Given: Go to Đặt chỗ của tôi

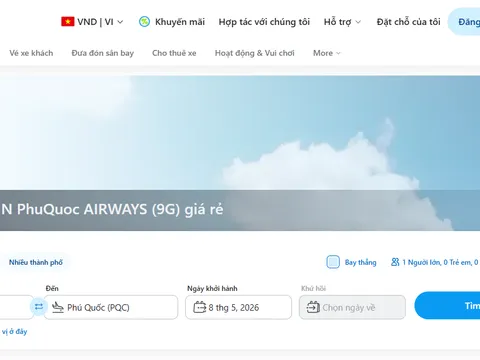Looking at the screenshot, I should click(408, 22).
